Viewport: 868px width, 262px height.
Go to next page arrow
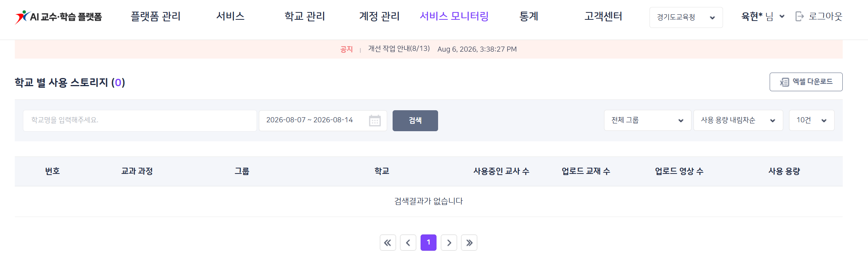coord(449,243)
